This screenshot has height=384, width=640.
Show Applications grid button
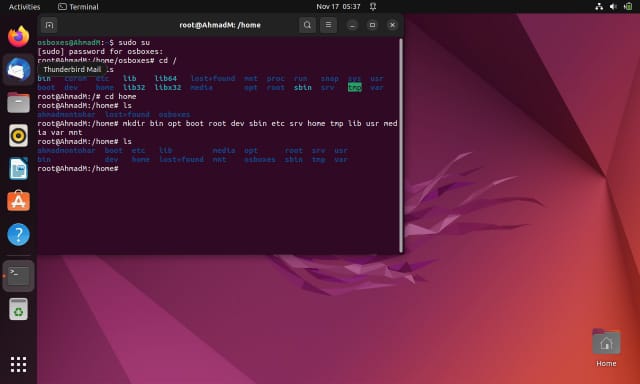coord(18,364)
